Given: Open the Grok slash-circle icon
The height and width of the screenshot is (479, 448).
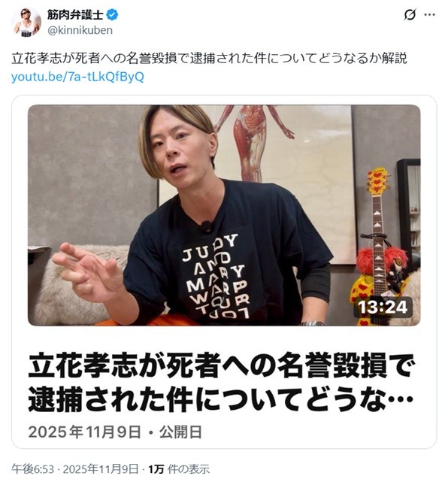Looking at the screenshot, I should click(x=410, y=15).
